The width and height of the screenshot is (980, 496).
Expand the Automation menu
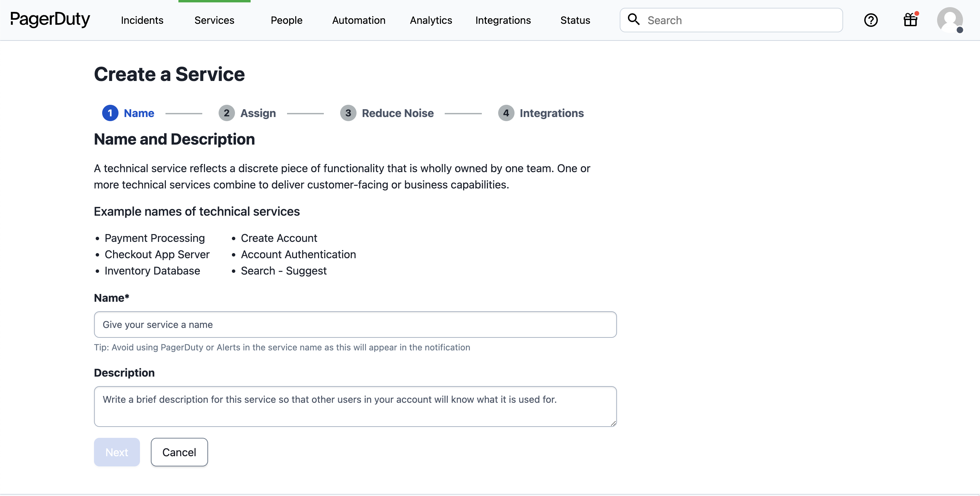pos(358,20)
